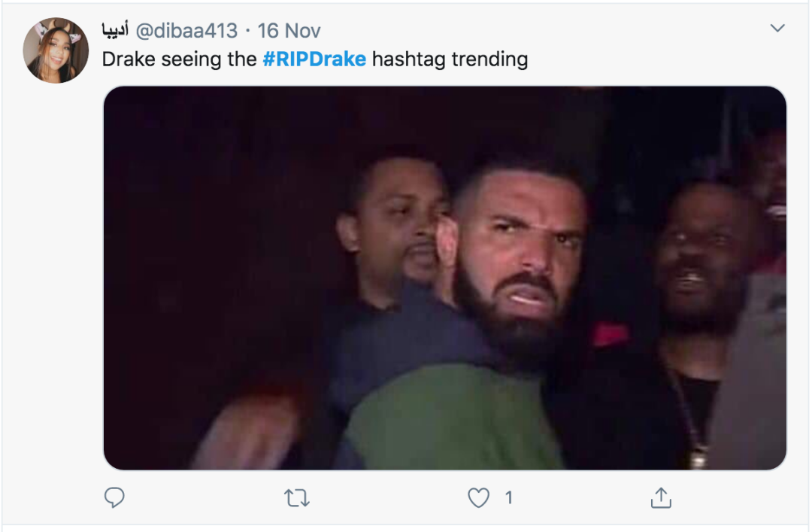Like the tweet with the heart icon

pos(479,497)
